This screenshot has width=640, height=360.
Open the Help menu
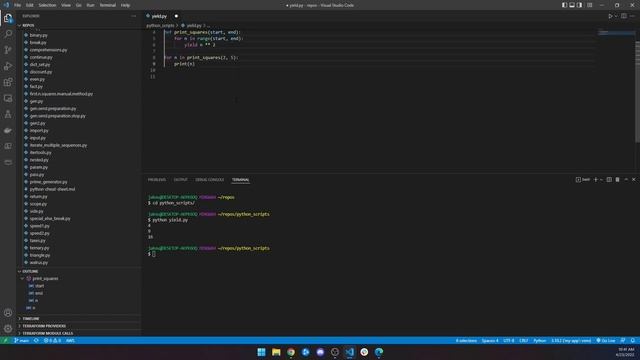click(125, 5)
